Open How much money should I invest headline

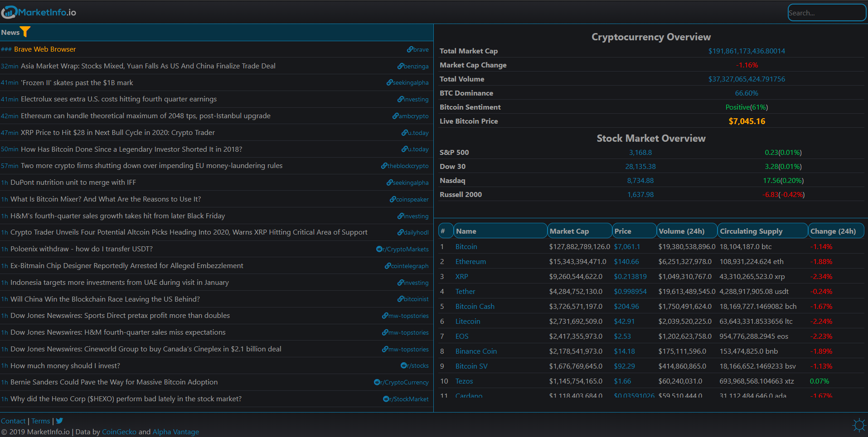pos(65,366)
